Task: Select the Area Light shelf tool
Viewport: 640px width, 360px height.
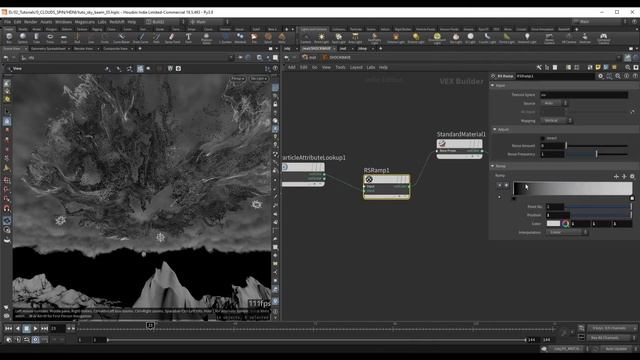Action: (x=355, y=38)
